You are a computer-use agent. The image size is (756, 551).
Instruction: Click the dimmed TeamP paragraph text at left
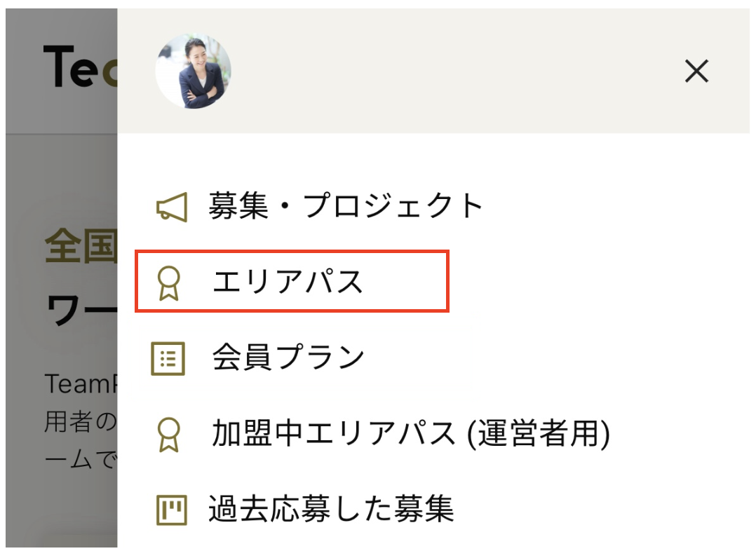click(79, 383)
